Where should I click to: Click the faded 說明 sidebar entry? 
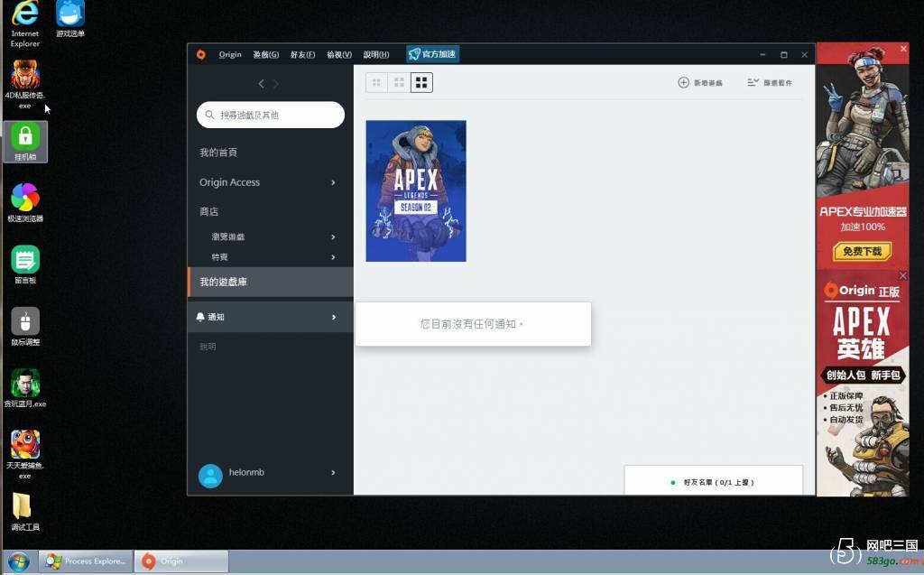click(x=208, y=347)
